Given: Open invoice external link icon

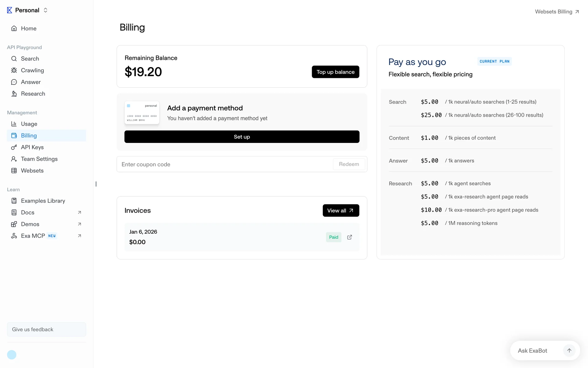Looking at the screenshot, I should click(x=349, y=237).
